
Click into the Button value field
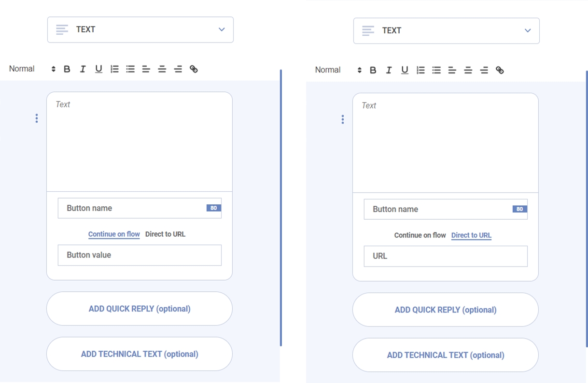point(140,255)
